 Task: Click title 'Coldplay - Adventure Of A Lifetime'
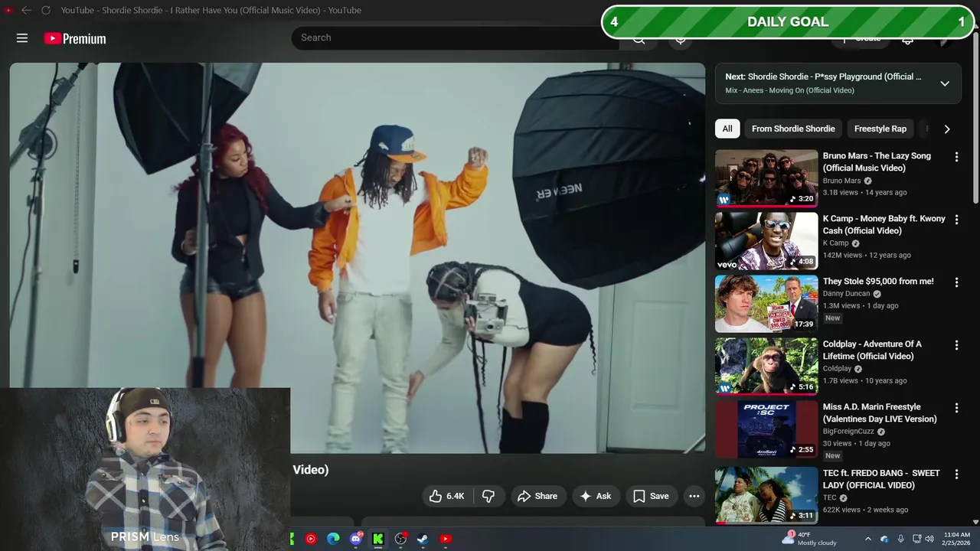(x=872, y=350)
